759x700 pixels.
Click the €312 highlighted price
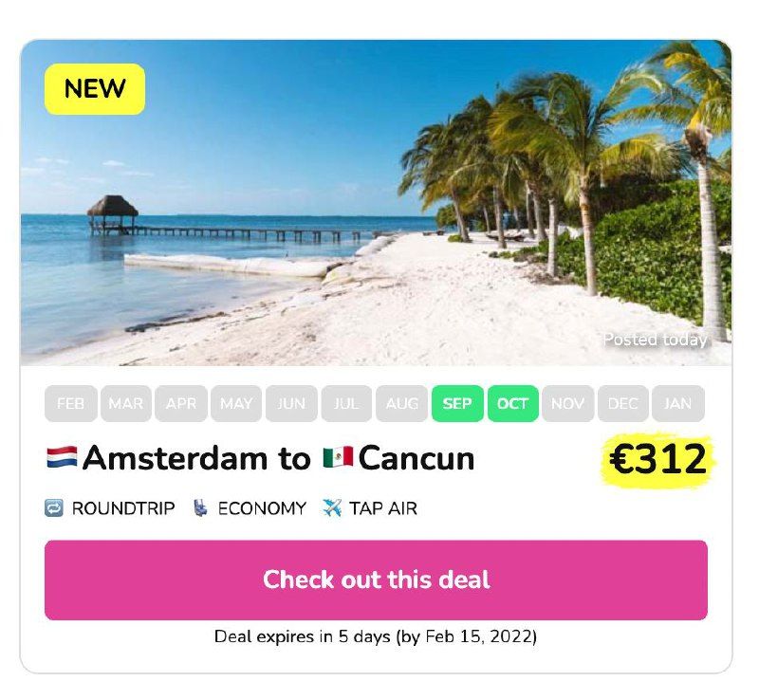(x=658, y=459)
